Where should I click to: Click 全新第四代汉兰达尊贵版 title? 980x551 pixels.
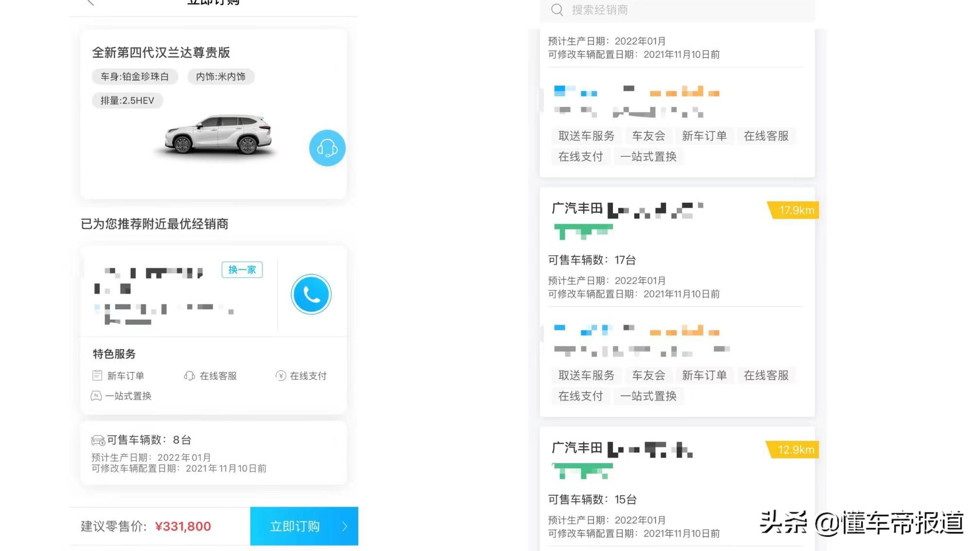(x=161, y=53)
